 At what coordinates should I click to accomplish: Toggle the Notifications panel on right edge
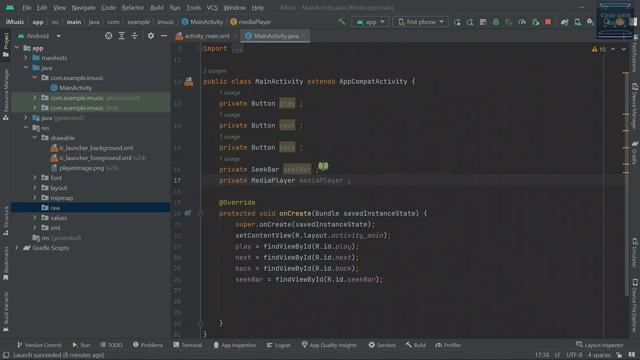click(x=635, y=54)
